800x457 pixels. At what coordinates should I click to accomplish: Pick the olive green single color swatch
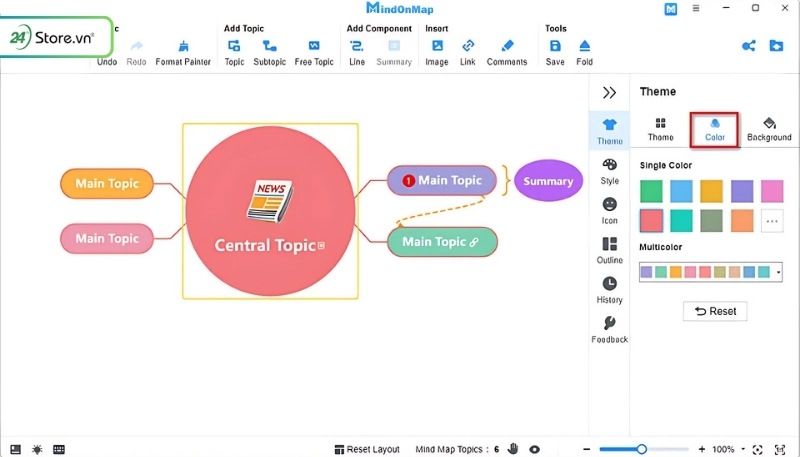(711, 221)
